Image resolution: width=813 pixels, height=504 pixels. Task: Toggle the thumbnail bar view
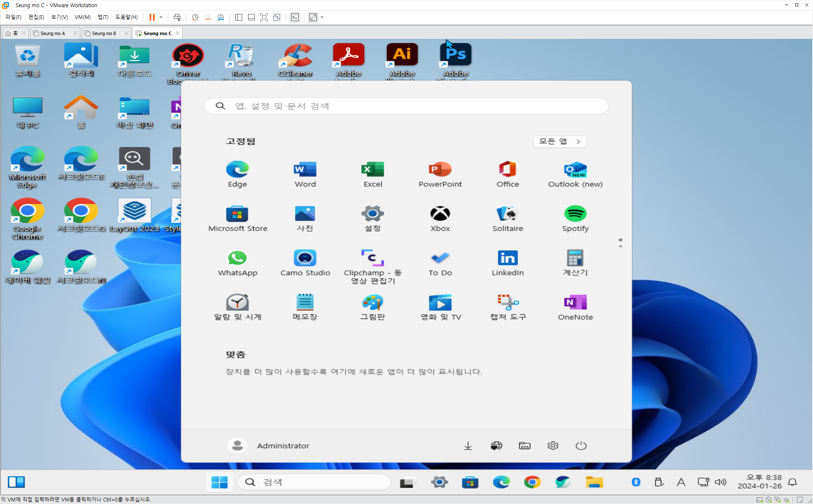coord(251,17)
